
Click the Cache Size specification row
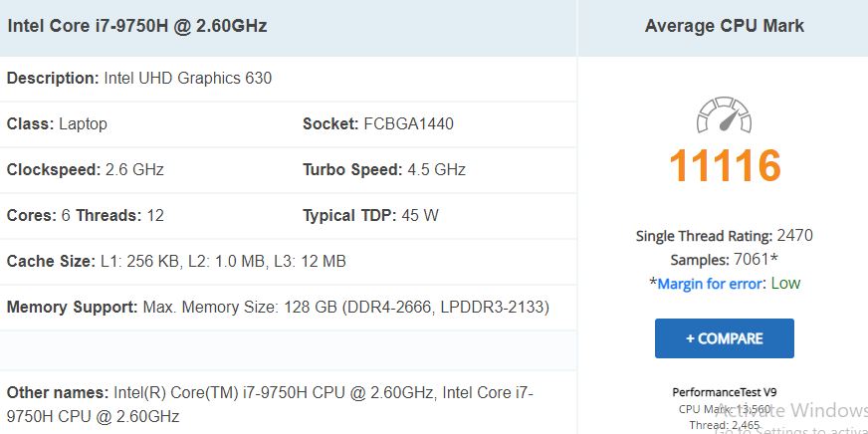point(288,261)
